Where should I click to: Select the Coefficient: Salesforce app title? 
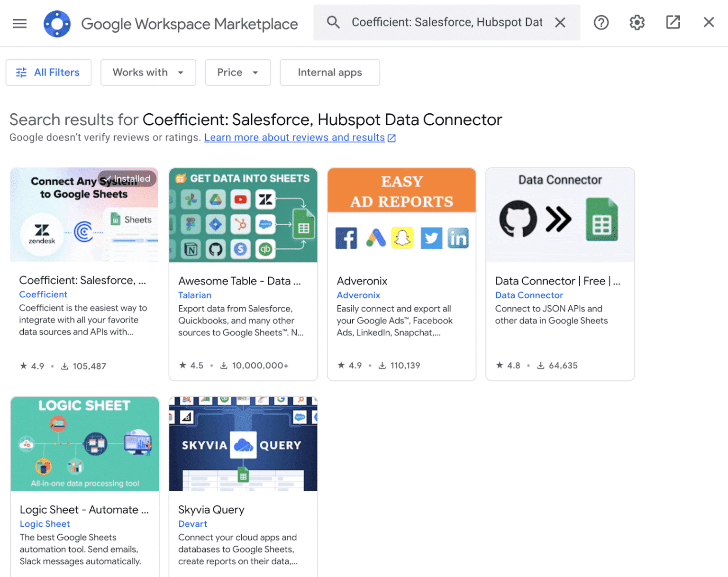click(x=82, y=280)
